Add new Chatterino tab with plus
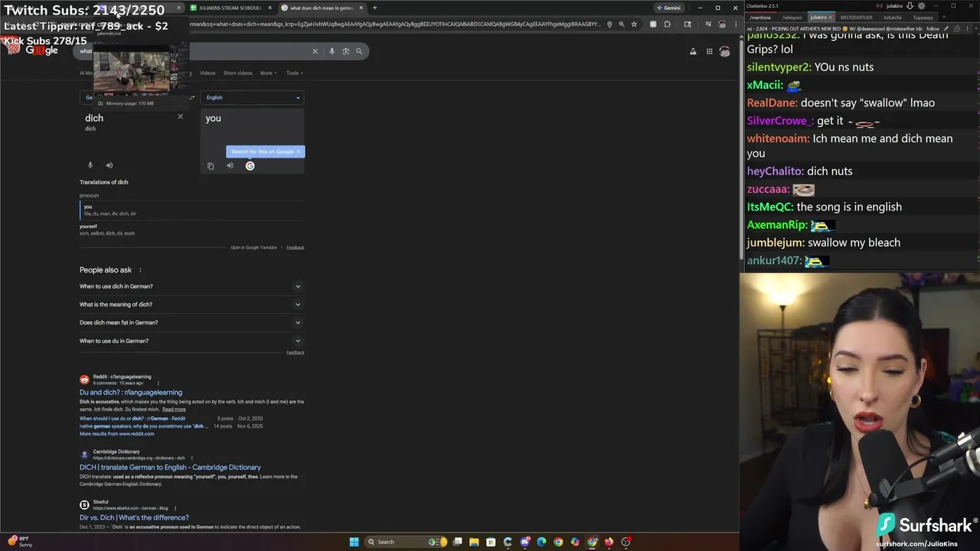 (x=945, y=17)
